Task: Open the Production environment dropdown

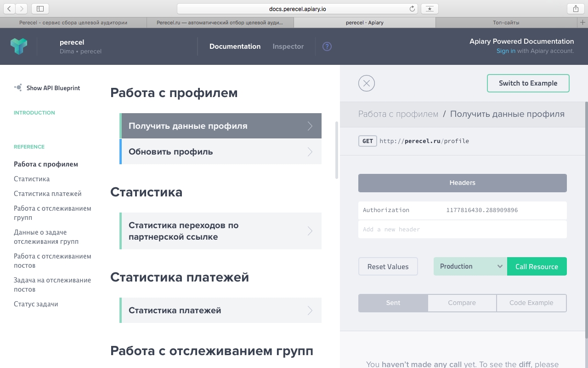Action: (x=470, y=266)
